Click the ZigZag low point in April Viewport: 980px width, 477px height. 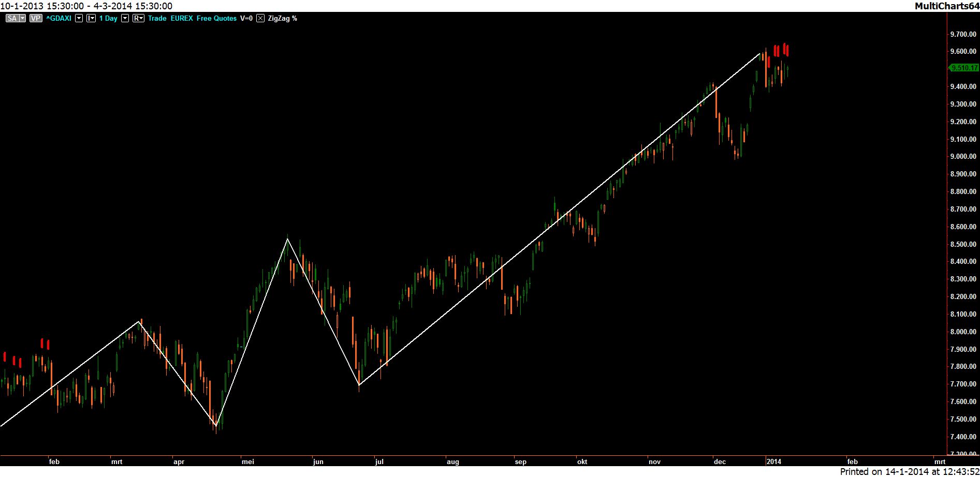point(216,426)
